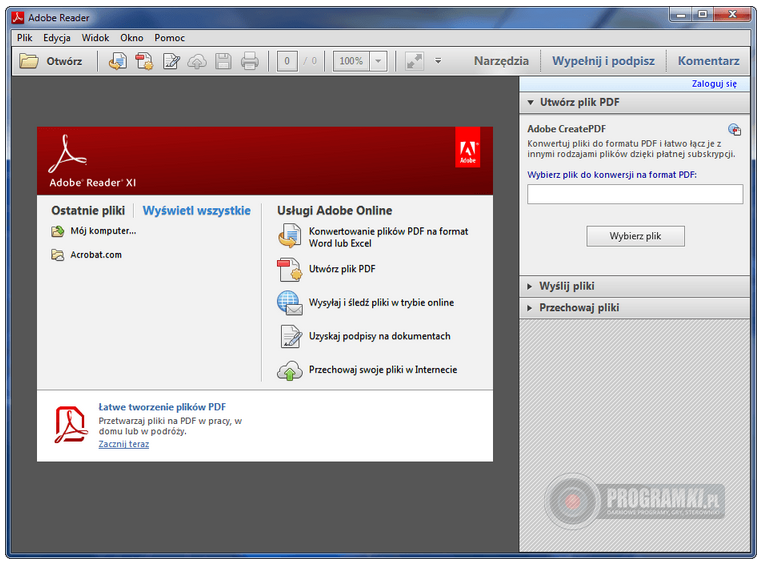Expand the Wyślij pliki section
The width and height of the screenshot is (759, 562).
point(530,286)
